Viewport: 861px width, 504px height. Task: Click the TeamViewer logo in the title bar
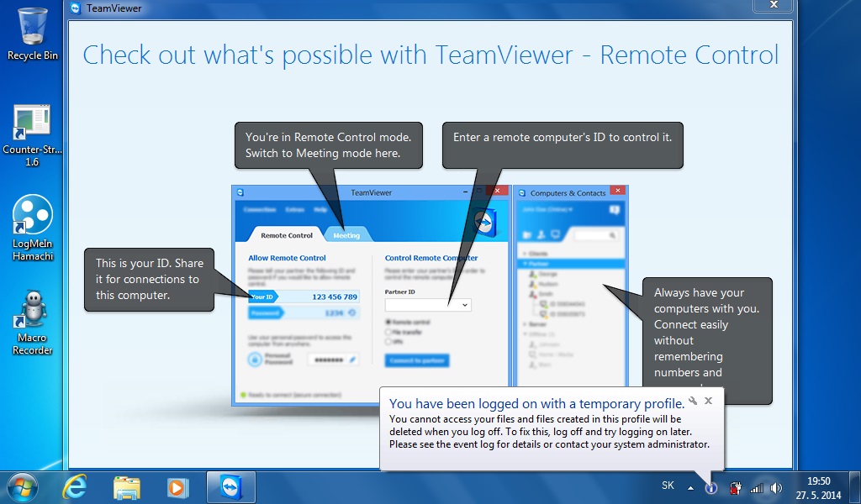tap(76, 8)
